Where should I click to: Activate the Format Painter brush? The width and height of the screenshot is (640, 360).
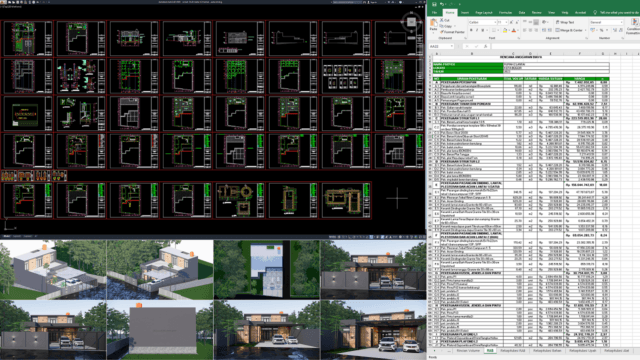coord(452,32)
